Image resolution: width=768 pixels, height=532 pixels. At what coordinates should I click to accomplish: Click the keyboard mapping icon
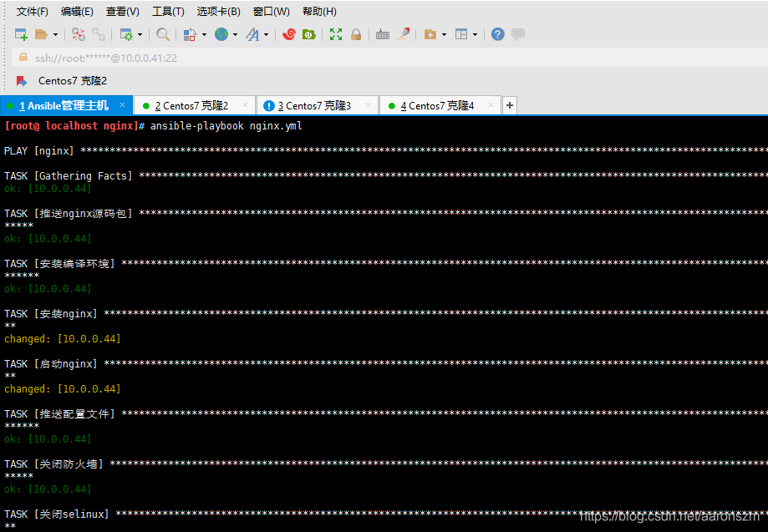(383, 34)
